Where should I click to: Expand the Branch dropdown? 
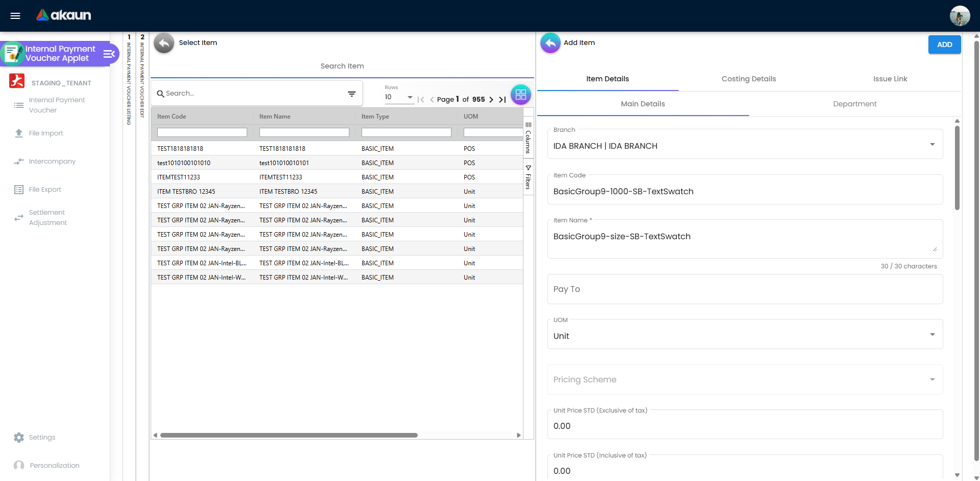(932, 145)
